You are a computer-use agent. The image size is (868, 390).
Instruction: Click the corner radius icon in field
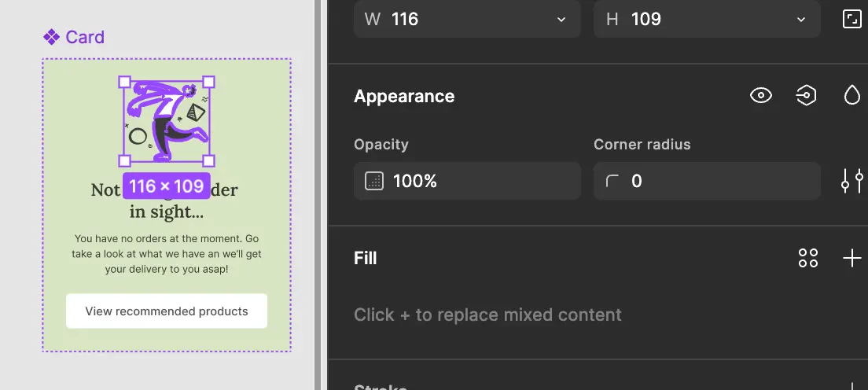(x=612, y=181)
